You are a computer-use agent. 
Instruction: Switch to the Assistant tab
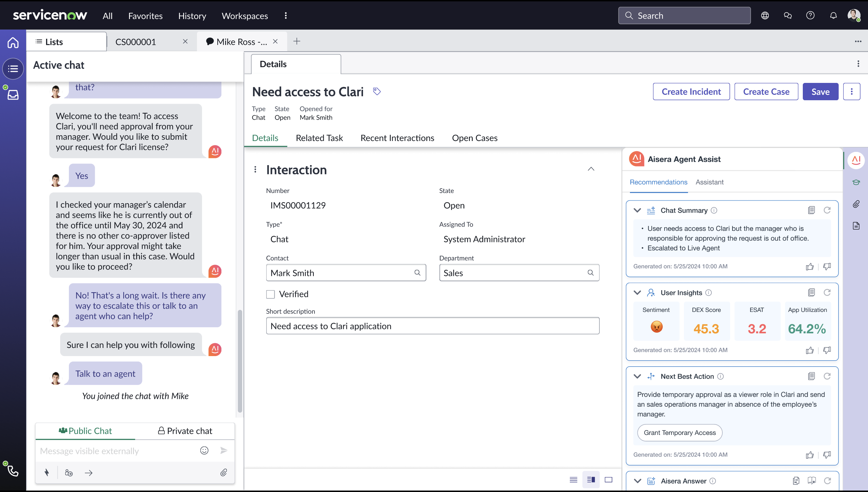point(709,182)
